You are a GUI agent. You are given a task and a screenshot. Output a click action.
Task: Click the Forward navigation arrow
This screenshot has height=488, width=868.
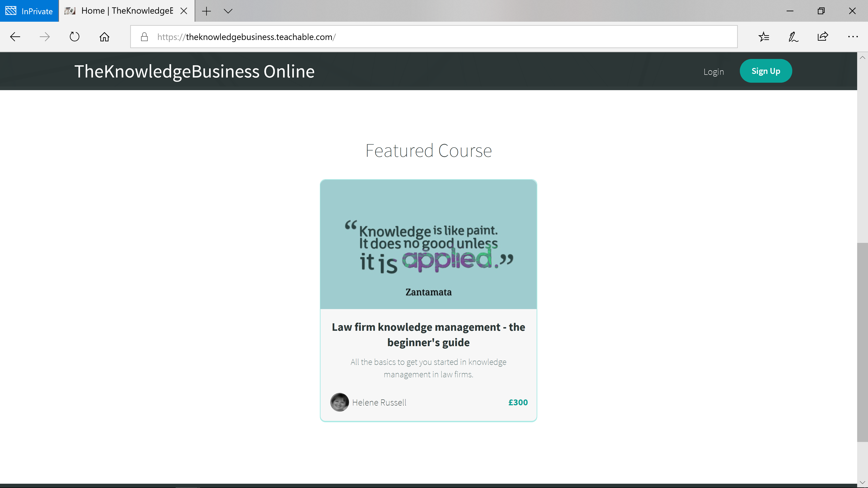tap(45, 37)
